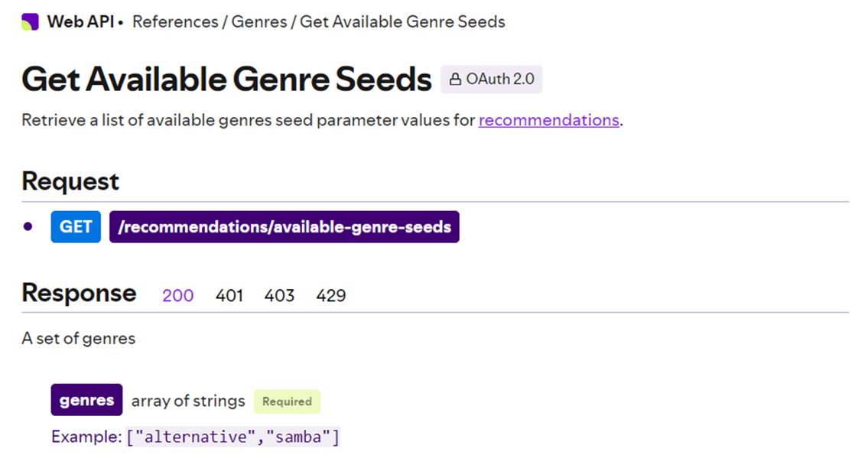
Task: Click the blue GET method badge
Action: click(x=76, y=227)
